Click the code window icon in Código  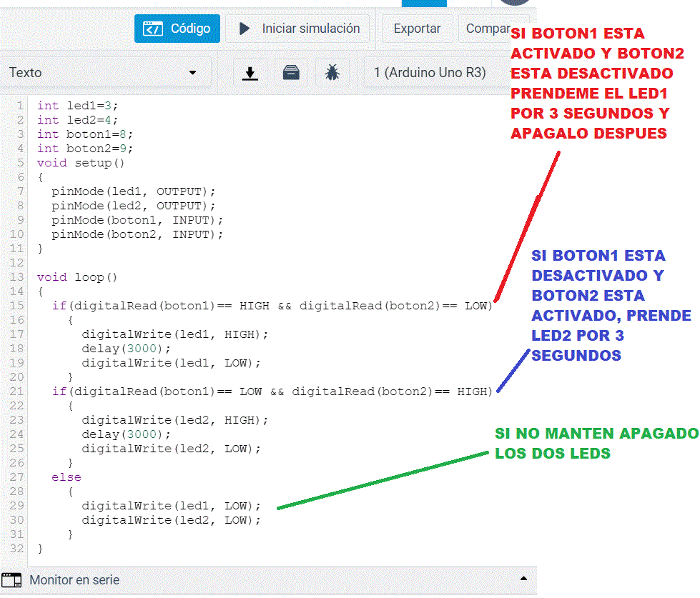tap(153, 29)
